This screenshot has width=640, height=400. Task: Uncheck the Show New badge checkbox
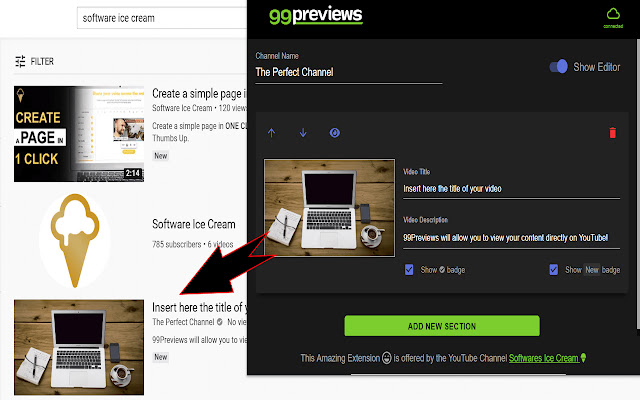coord(553,270)
